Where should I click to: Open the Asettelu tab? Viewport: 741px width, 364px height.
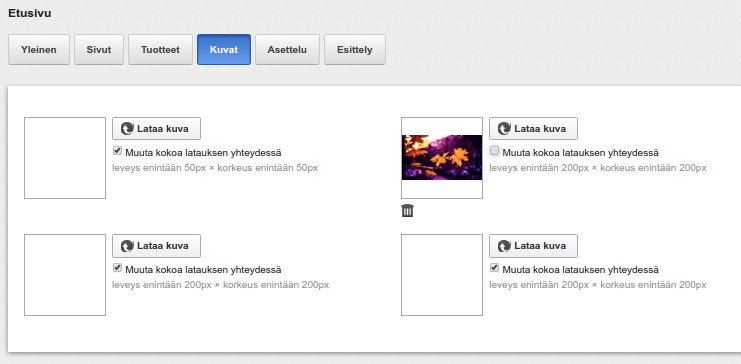pos(287,50)
